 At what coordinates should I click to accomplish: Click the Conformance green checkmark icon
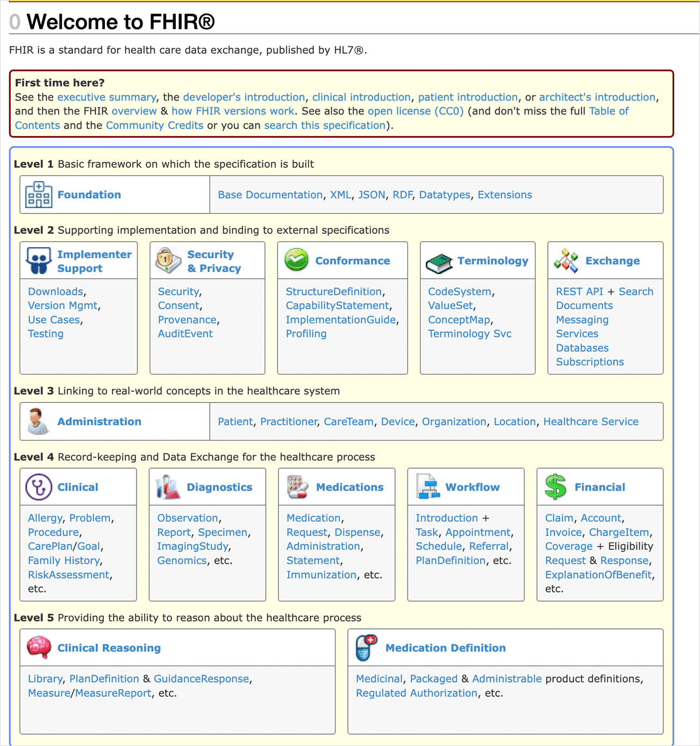296,261
